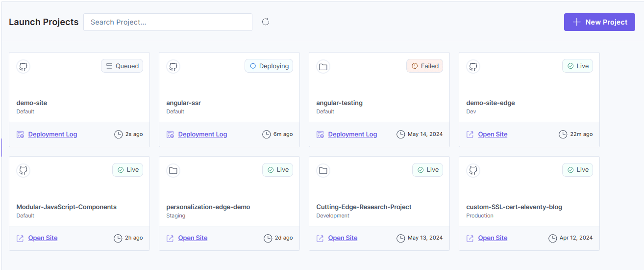Open Site for personalization-edge-demo
Viewport: 644px width, 270px height.
193,238
